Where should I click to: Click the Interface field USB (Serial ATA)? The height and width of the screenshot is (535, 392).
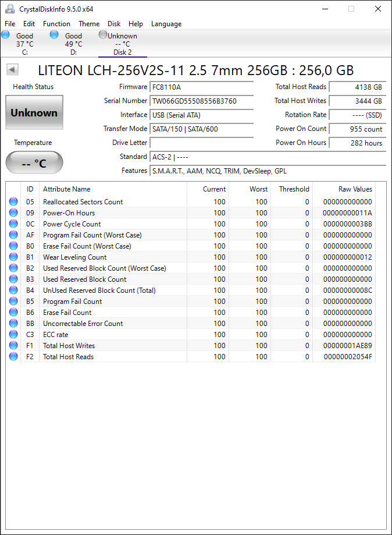pyautogui.click(x=201, y=115)
